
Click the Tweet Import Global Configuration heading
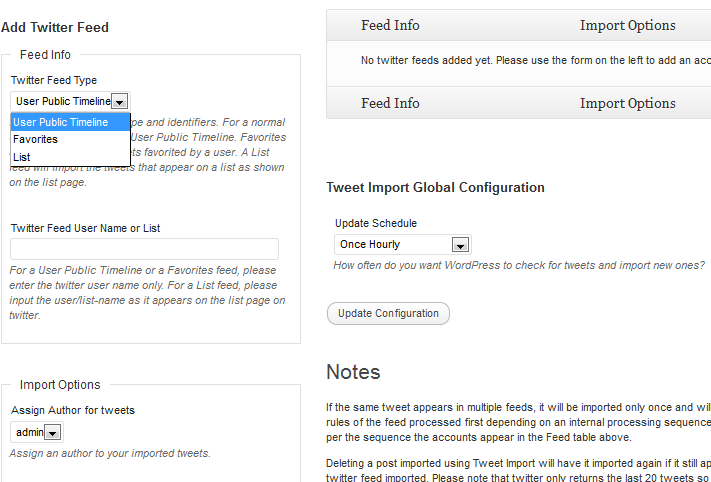pos(435,187)
